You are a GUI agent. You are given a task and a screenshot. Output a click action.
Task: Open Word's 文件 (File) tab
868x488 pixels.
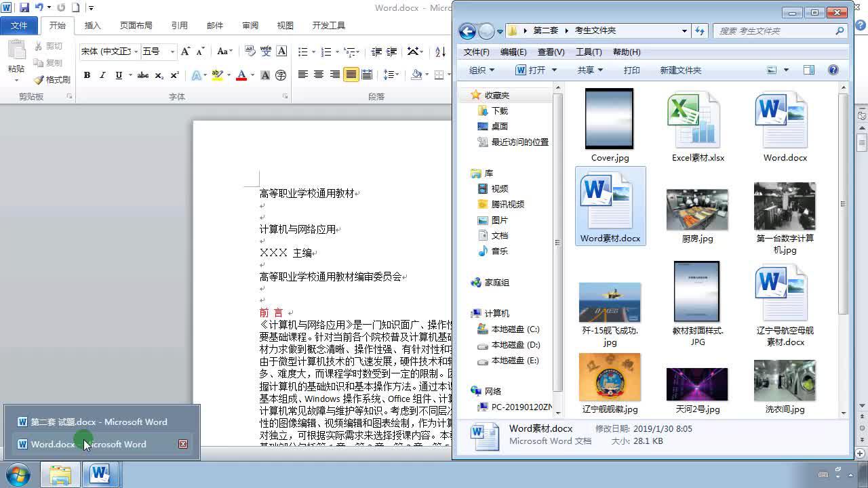pos(20,25)
